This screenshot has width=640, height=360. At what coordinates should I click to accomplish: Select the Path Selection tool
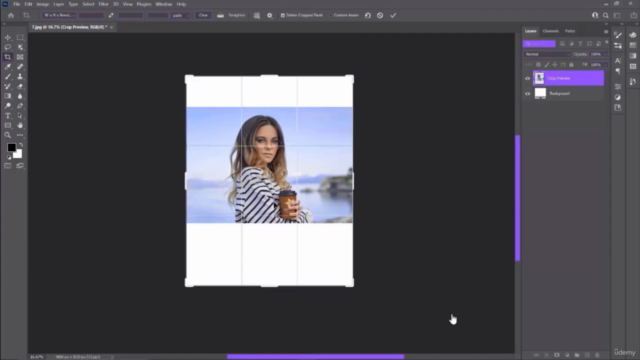(20, 116)
